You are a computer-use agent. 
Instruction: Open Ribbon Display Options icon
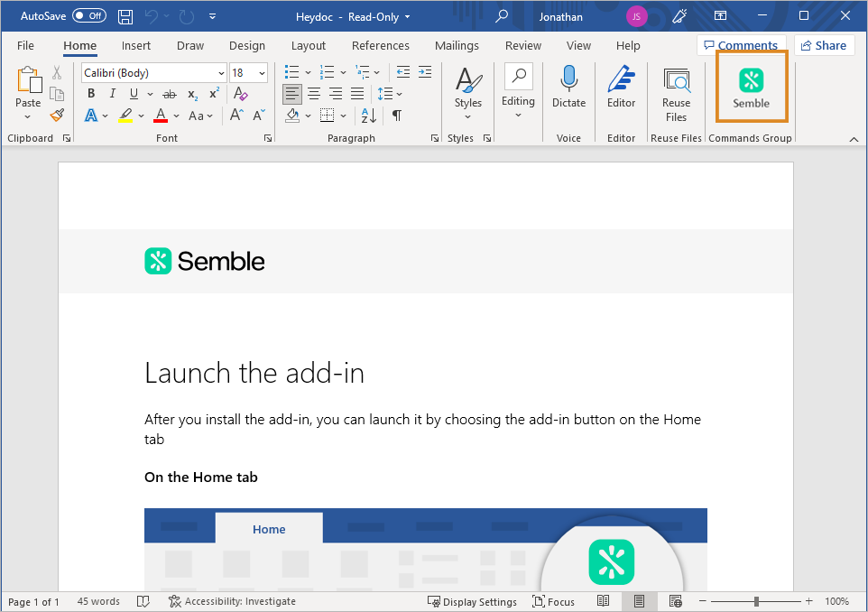click(x=720, y=16)
